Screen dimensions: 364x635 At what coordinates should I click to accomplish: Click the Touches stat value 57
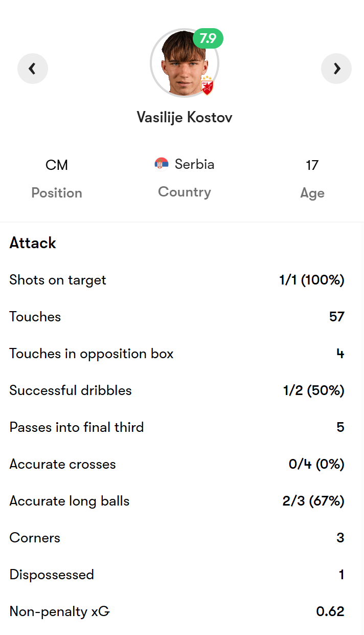pyautogui.click(x=337, y=317)
